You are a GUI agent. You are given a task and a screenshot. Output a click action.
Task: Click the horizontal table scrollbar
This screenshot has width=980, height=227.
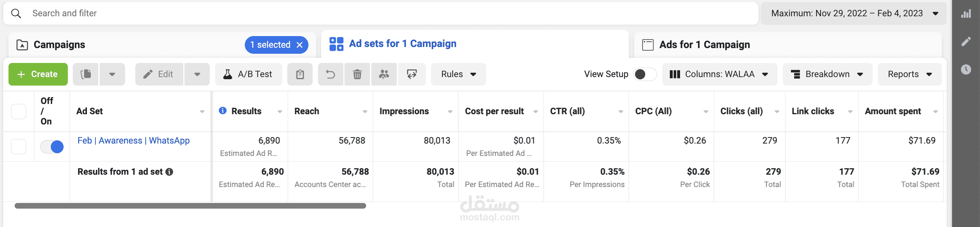point(190,206)
